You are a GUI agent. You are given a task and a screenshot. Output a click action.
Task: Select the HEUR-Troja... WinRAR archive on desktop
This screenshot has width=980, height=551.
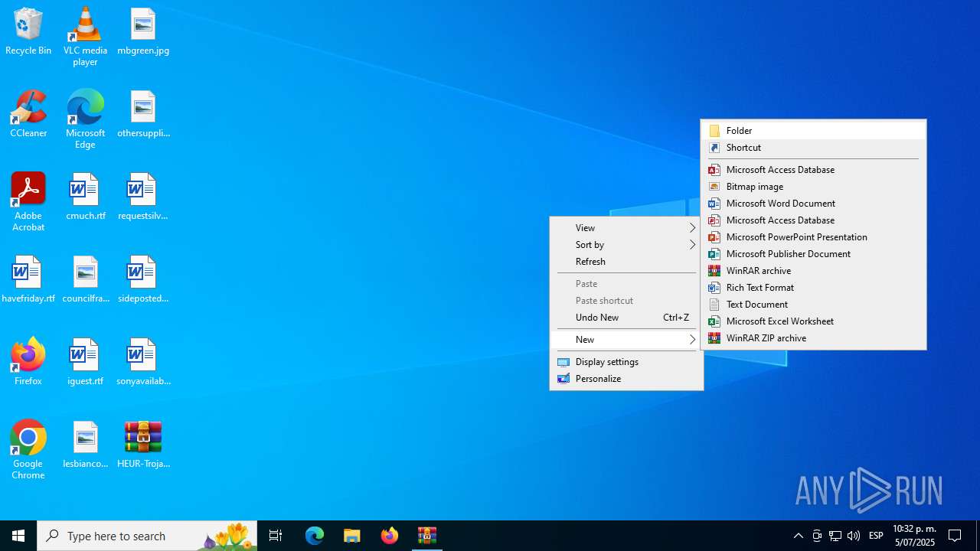[143, 445]
